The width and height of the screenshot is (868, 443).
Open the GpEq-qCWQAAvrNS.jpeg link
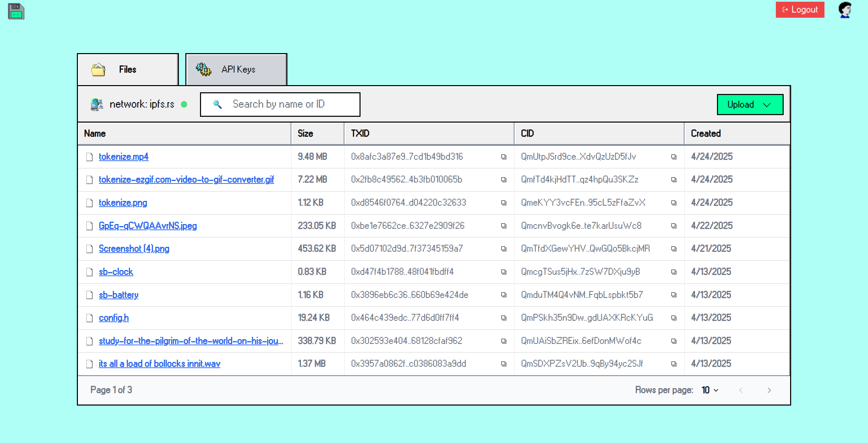[148, 226]
